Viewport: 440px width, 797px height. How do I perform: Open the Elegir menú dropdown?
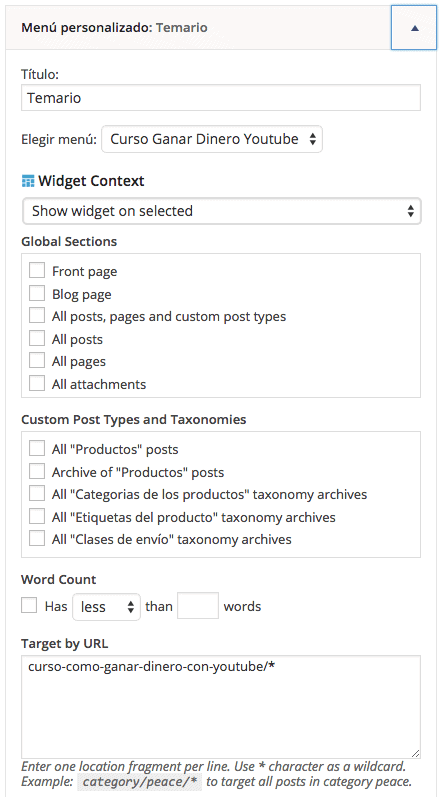tap(212, 139)
